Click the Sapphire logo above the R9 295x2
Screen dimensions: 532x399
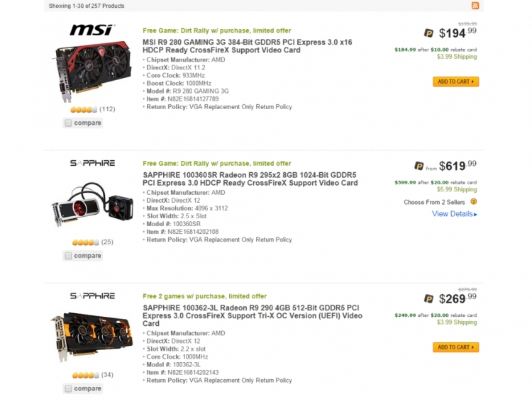pyautogui.click(x=92, y=163)
